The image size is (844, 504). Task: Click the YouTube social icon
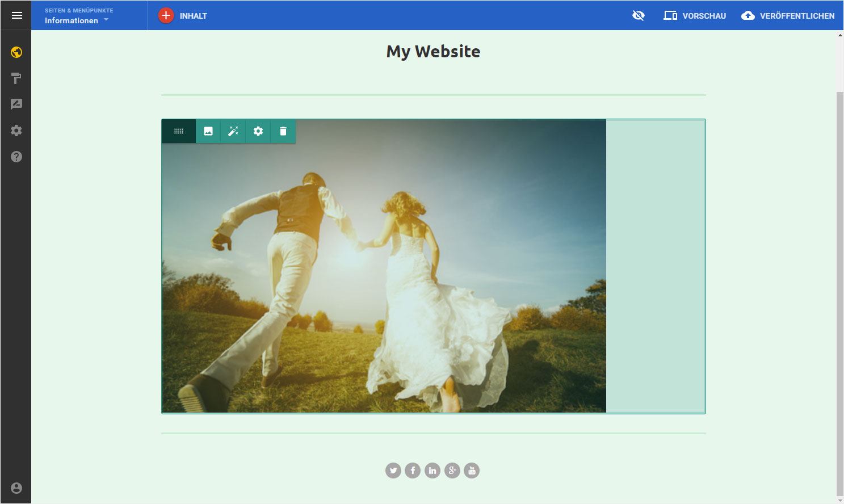[472, 471]
